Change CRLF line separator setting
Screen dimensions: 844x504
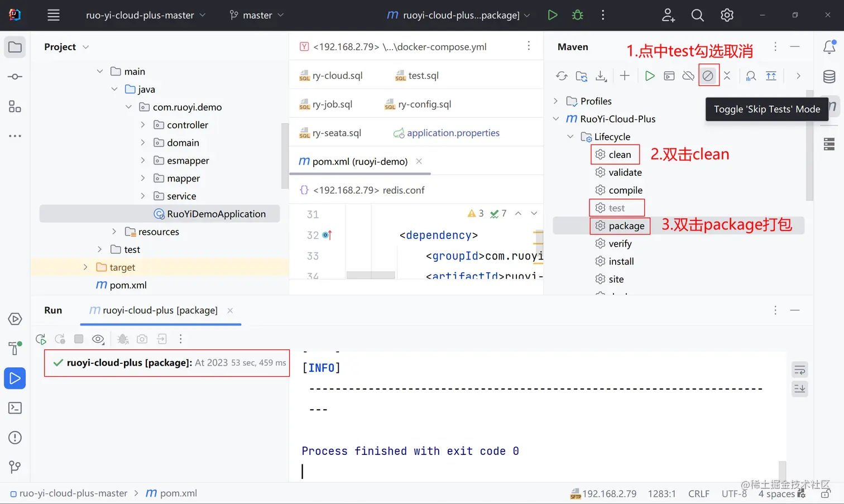[699, 494]
